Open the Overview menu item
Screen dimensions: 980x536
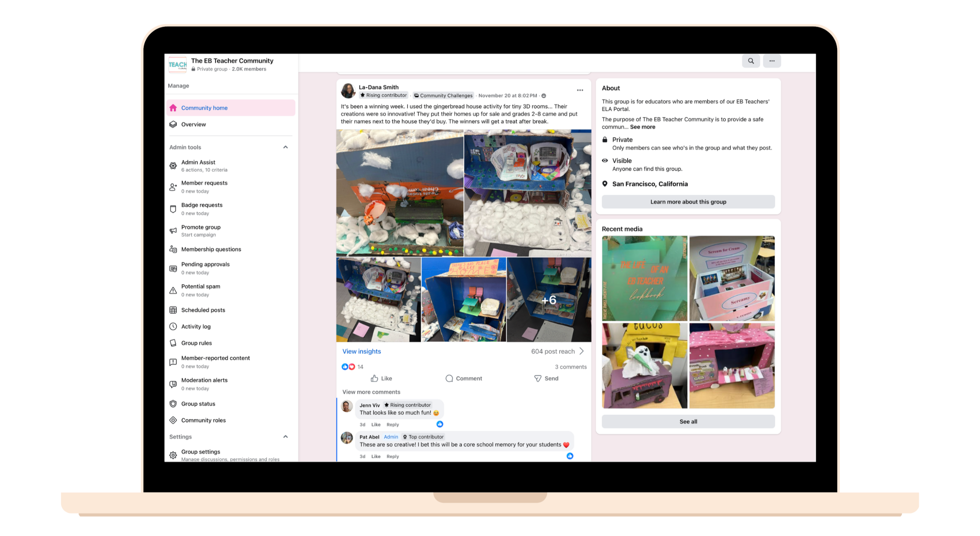coord(193,125)
